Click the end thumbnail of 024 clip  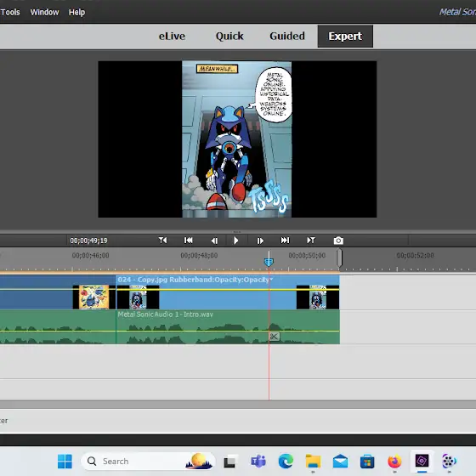pos(318,297)
